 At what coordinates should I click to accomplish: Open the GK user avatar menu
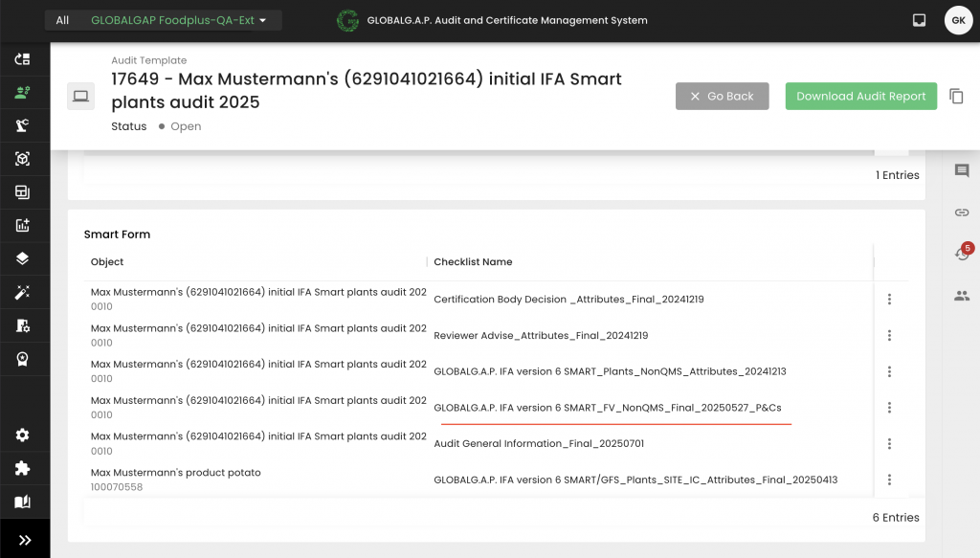tap(958, 20)
